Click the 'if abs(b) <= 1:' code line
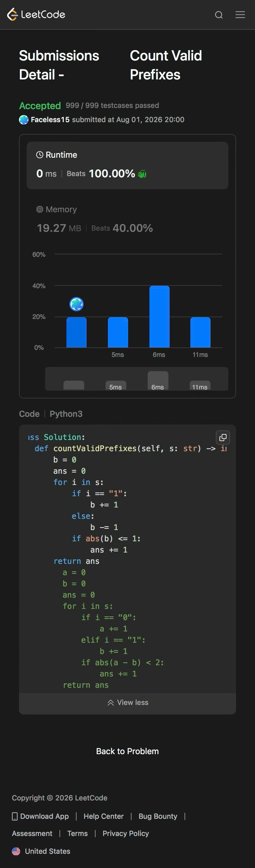Viewport: 255px width, 868px height. pos(106,538)
